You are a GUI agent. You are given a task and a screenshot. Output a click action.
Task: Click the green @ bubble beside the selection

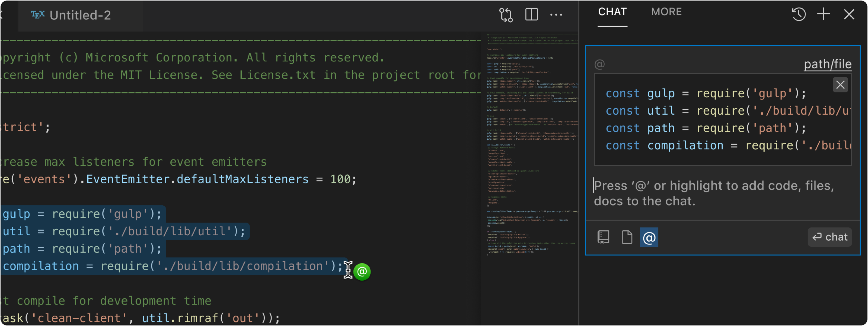point(362,272)
